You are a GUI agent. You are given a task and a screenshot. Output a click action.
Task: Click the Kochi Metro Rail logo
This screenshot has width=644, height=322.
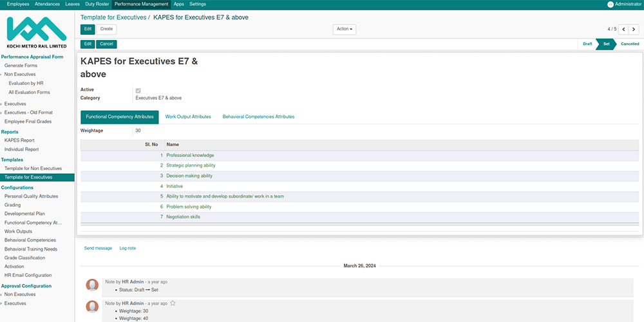click(x=37, y=31)
